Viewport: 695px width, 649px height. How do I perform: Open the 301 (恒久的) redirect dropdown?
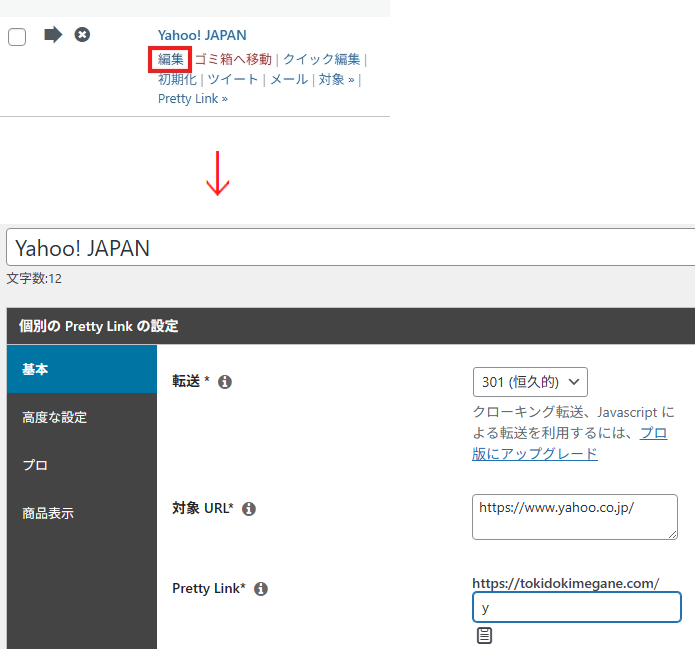pos(530,382)
